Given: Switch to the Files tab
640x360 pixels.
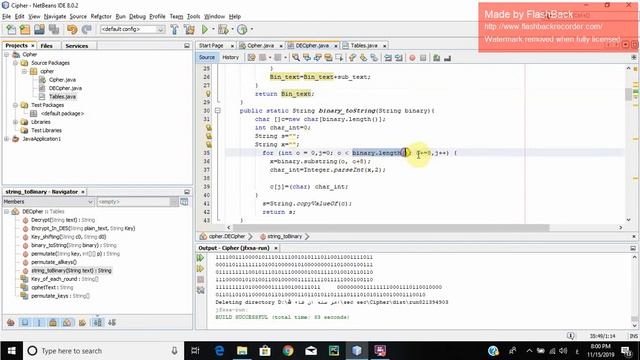Looking at the screenshot, I should point(47,46).
